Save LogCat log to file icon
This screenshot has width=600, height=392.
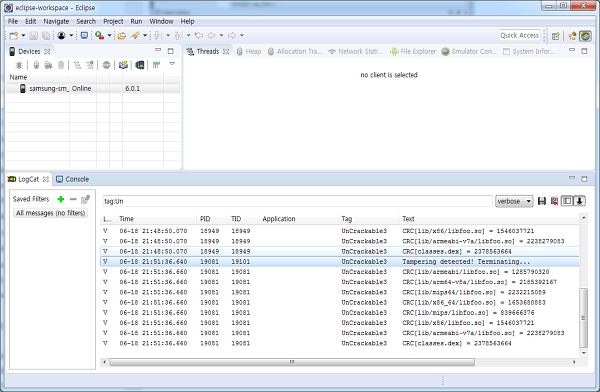542,201
